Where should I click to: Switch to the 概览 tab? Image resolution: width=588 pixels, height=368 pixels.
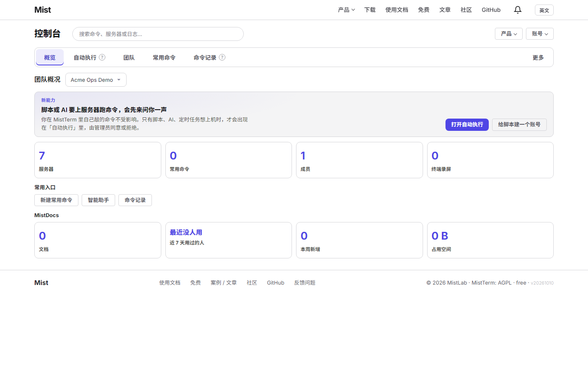point(50,57)
